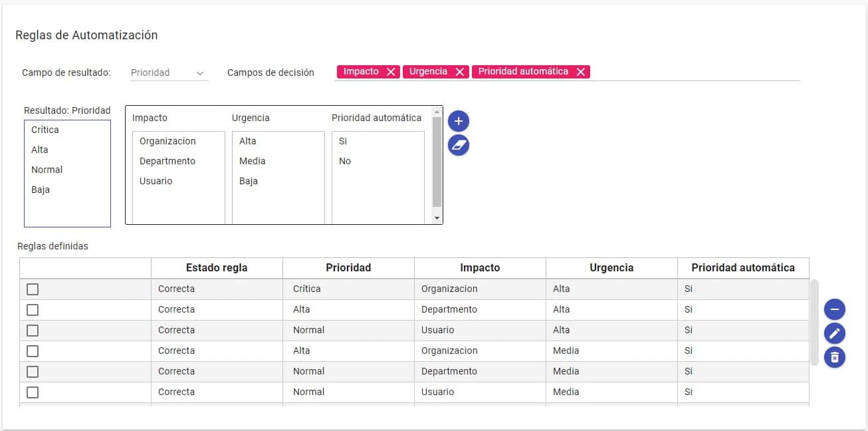Select No under Prioridad automática
The image size is (868, 431).
[345, 162]
